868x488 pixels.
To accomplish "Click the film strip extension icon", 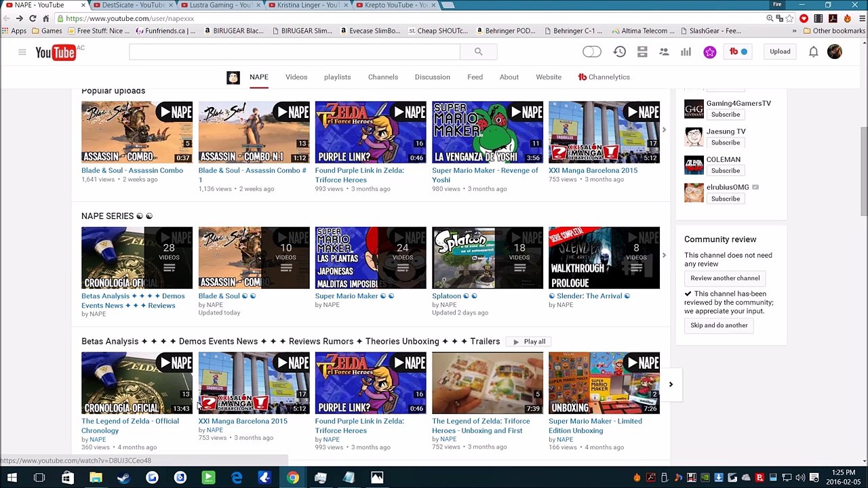I will 818,18.
